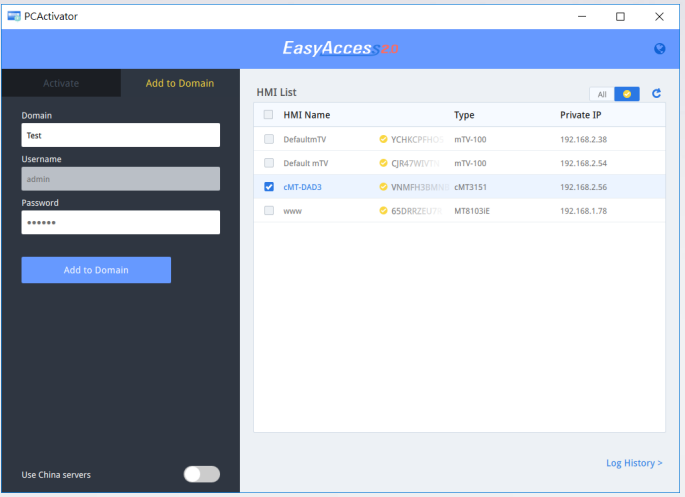
Task: Click the blue Add to Domain button
Action: tap(96, 270)
